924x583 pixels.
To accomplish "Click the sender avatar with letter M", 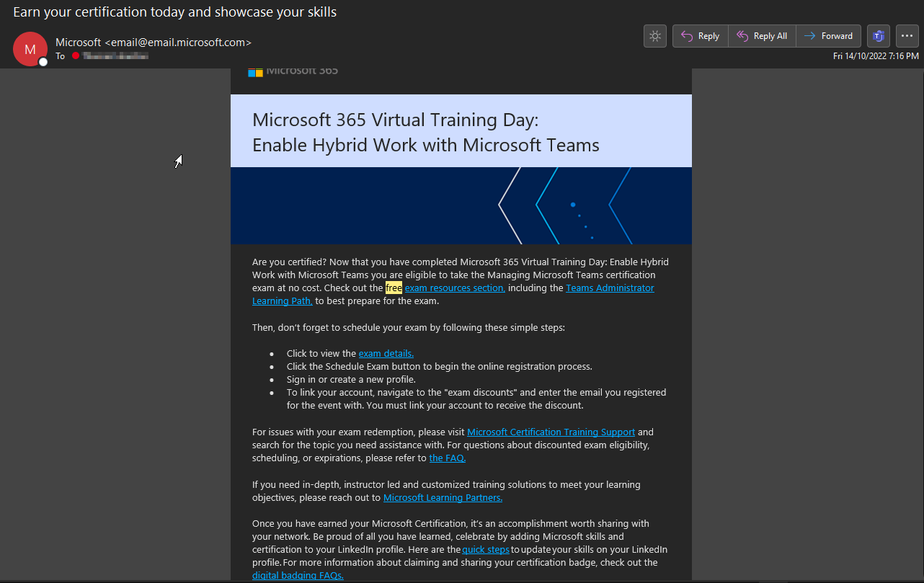I will click(x=30, y=49).
